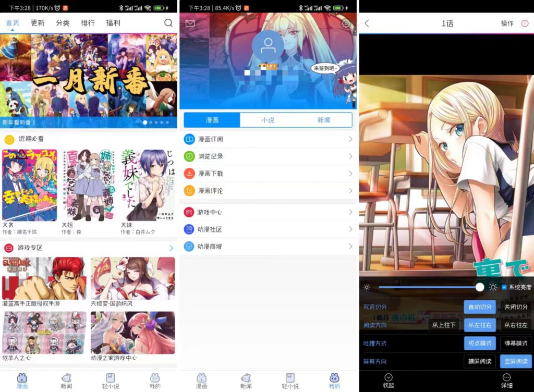Expand the 游戏专区 section arrow
534x392 pixels.
point(171,248)
